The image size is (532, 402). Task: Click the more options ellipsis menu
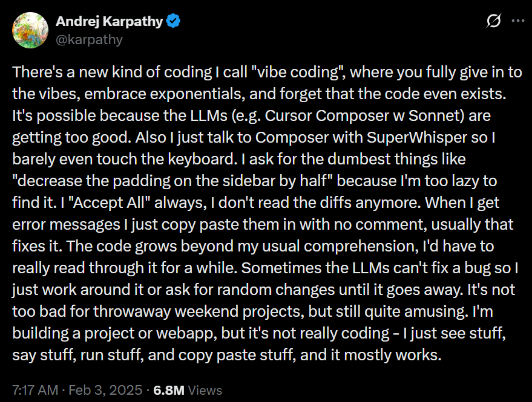coord(517,21)
